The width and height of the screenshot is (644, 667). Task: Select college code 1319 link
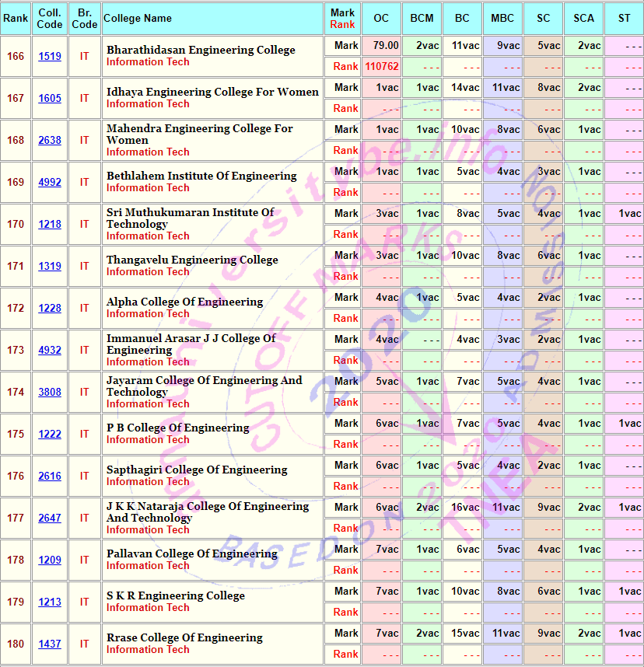[50, 267]
